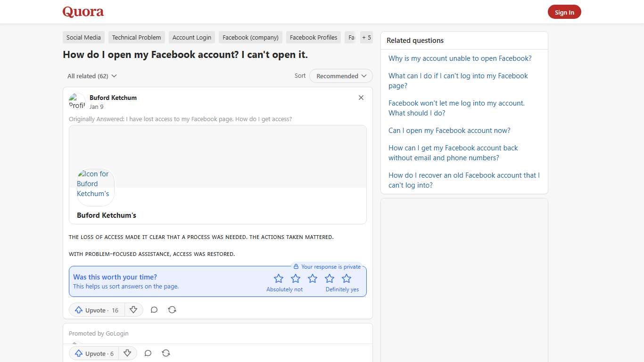
Task: Open the Recommended sort dropdown
Action: pyautogui.click(x=341, y=76)
